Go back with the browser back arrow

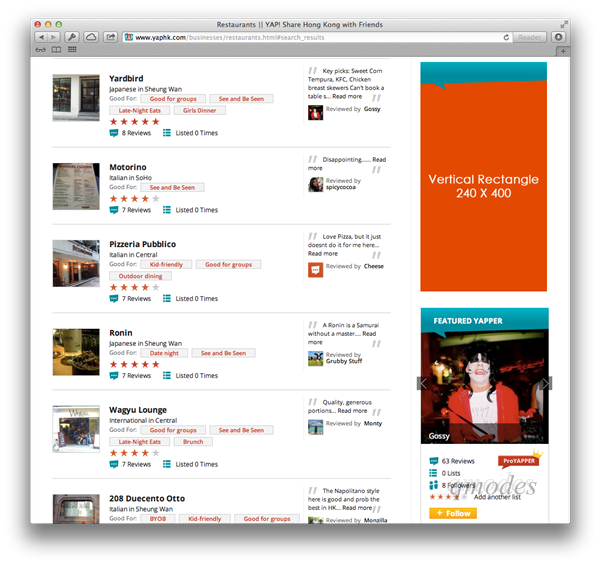tap(41, 37)
